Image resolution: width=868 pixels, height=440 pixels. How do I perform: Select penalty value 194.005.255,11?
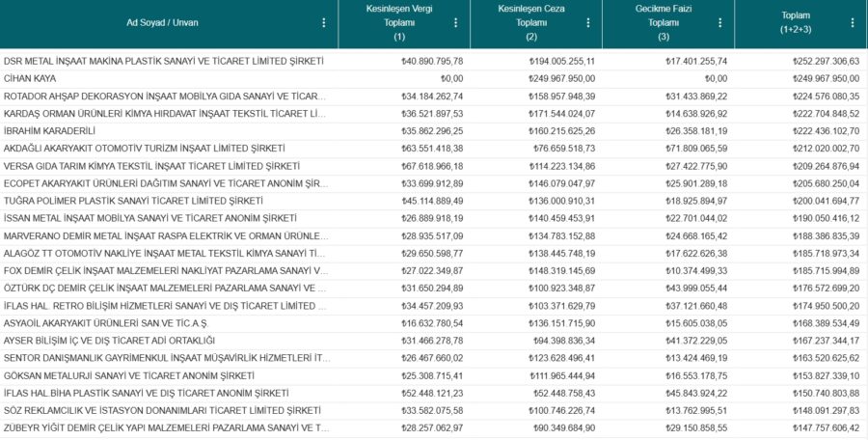pos(562,62)
